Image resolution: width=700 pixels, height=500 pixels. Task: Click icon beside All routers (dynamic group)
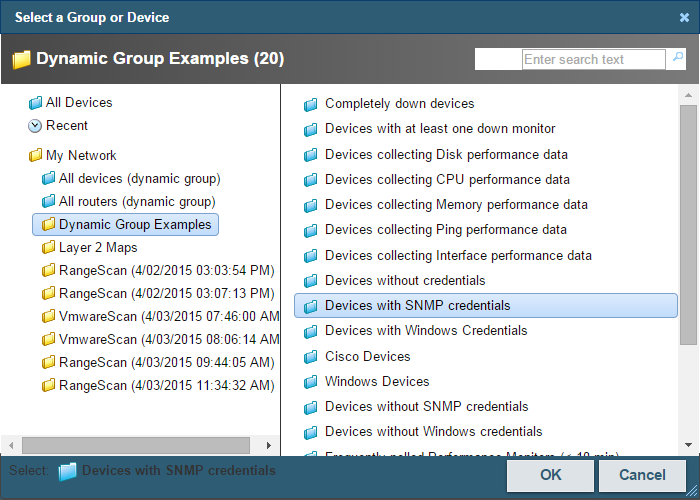(48, 202)
